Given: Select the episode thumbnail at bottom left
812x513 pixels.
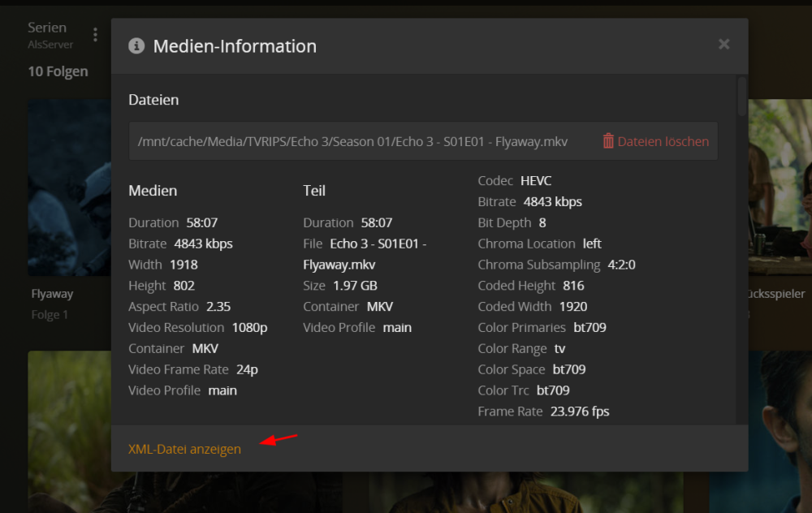Looking at the screenshot, I should click(69, 432).
